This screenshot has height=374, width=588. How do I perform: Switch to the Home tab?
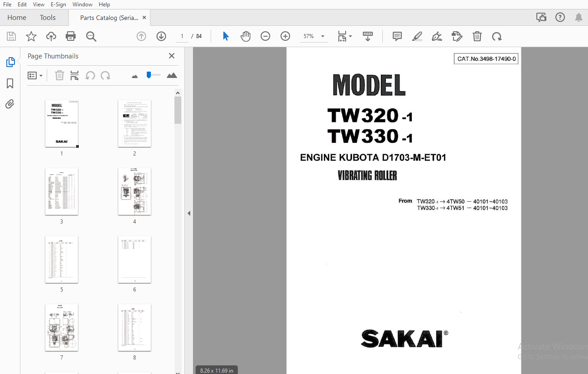coord(17,18)
